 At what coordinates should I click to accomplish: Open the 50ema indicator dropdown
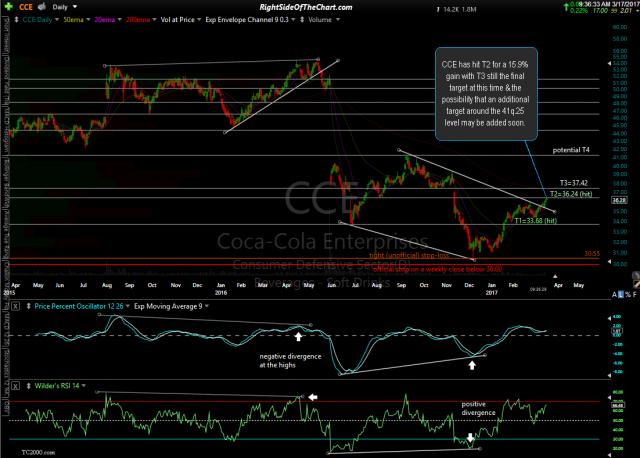coord(88,20)
